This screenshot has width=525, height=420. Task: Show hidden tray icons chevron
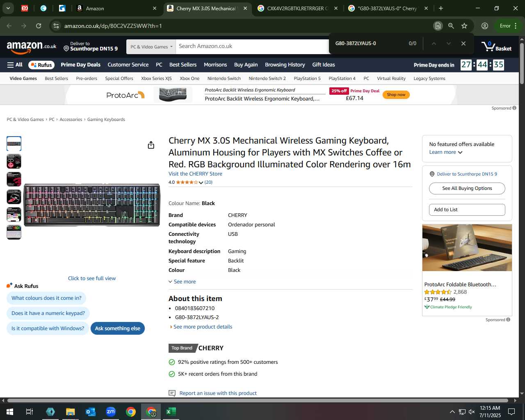[x=452, y=412]
